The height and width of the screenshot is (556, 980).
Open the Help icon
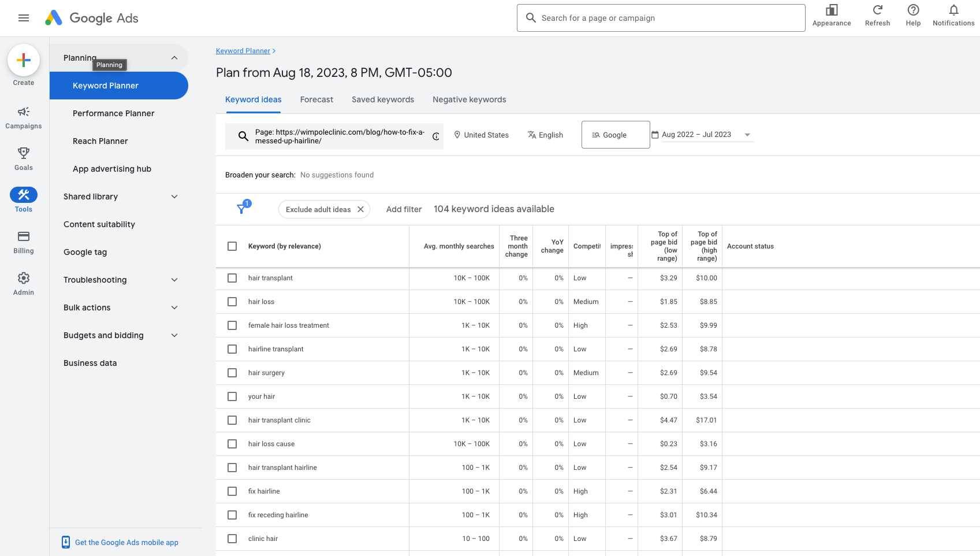click(914, 10)
